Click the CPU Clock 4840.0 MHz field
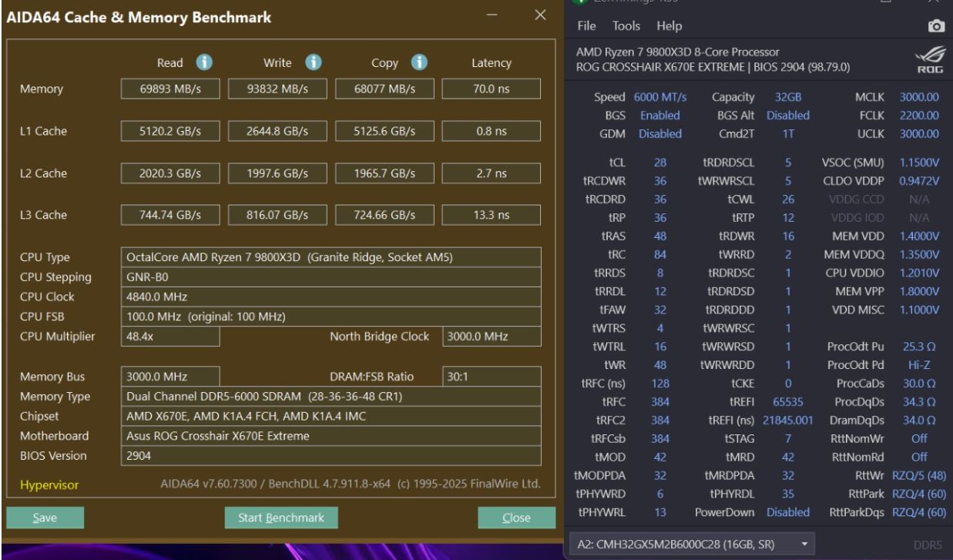This screenshot has width=953, height=560. click(x=331, y=297)
